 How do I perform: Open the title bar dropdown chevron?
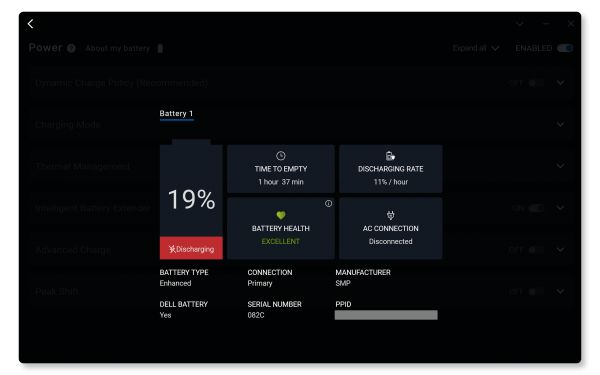pos(519,24)
